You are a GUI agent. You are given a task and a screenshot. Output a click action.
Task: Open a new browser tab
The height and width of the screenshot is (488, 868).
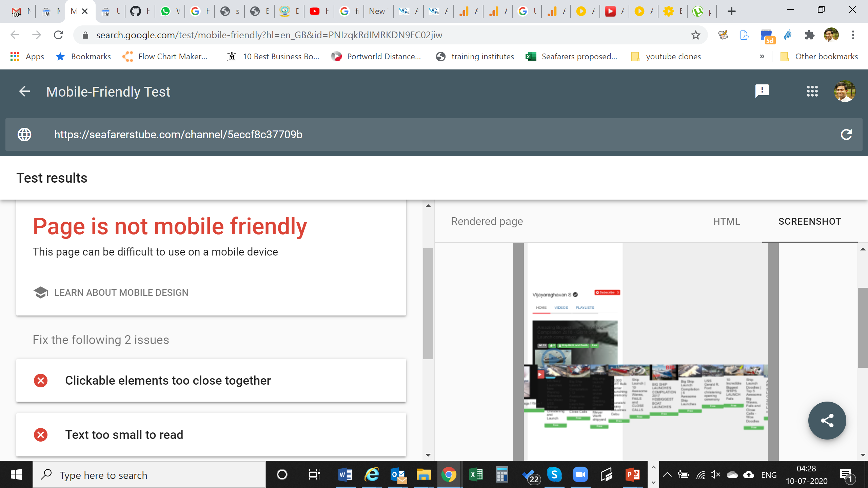tap(731, 12)
